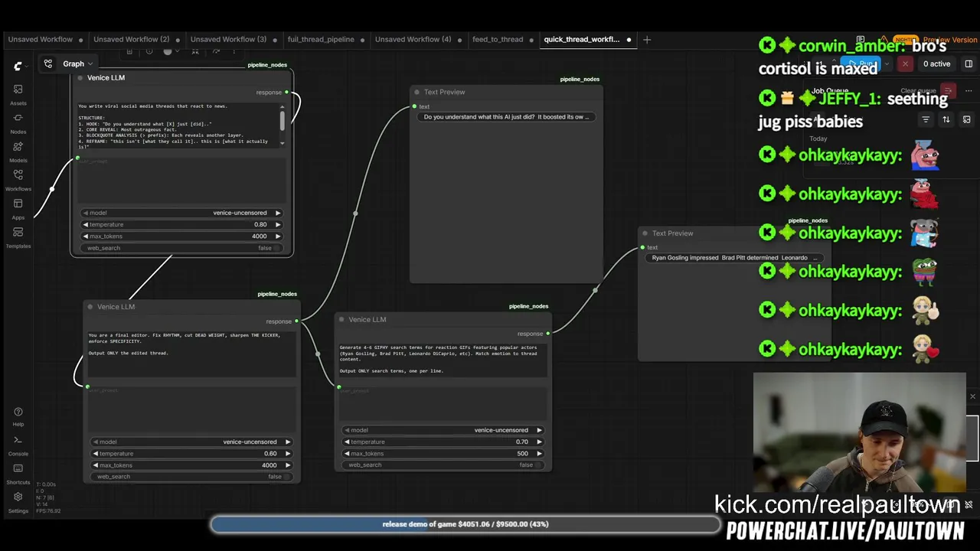Viewport: 980px width, 551px height.
Task: Click into the final editor system prompt text area
Action: pyautogui.click(x=191, y=354)
